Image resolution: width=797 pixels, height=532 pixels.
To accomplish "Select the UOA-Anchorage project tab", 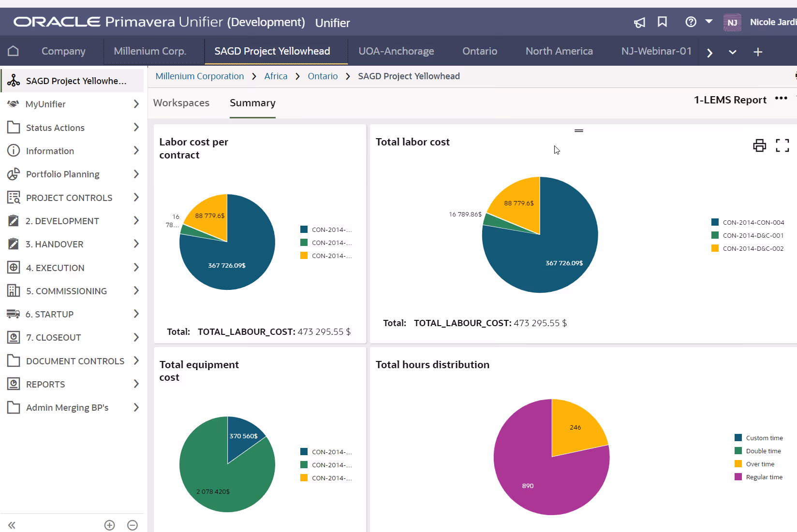I will (x=396, y=51).
